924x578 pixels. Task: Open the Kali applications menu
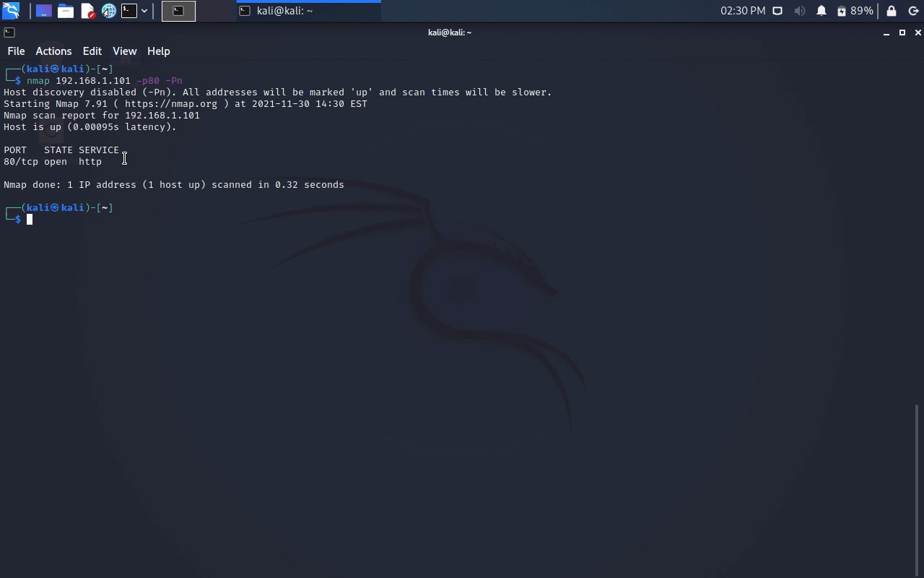[x=11, y=11]
